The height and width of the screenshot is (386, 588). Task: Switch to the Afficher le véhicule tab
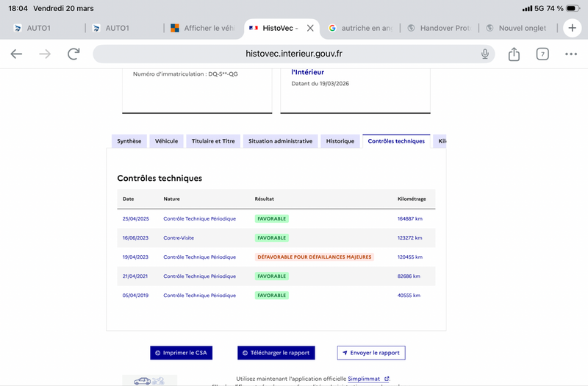click(x=203, y=28)
